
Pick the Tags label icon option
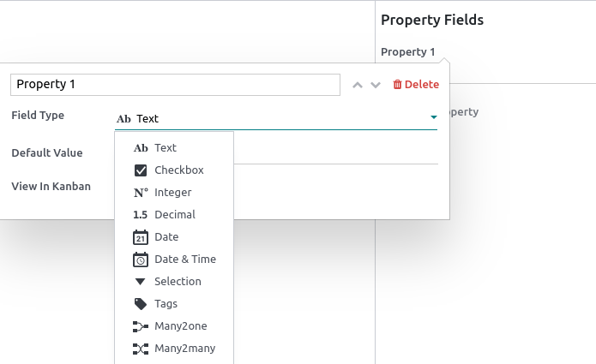(141, 304)
